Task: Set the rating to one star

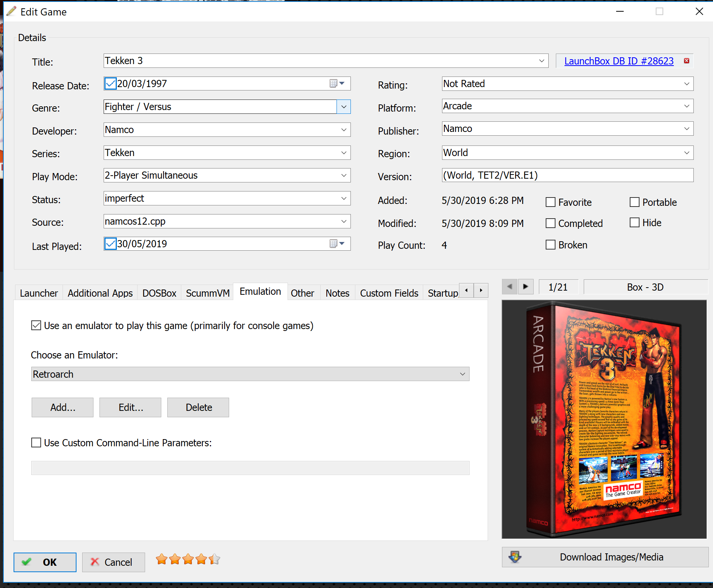Action: point(162,559)
